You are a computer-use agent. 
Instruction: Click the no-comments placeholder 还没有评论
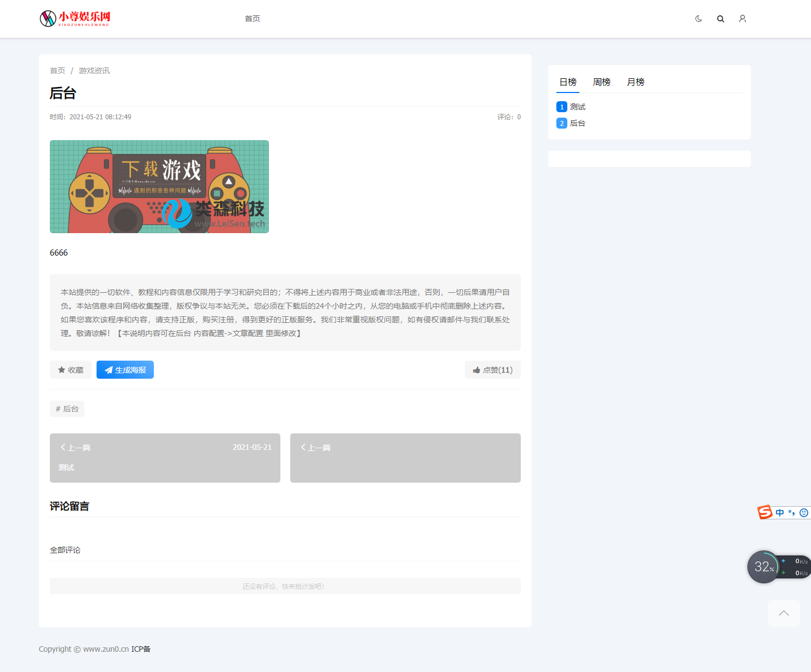(285, 586)
